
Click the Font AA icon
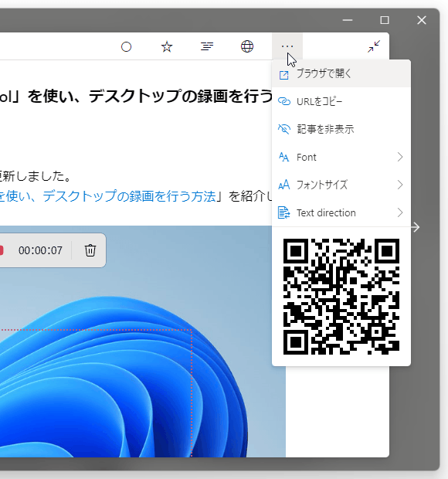tap(284, 157)
